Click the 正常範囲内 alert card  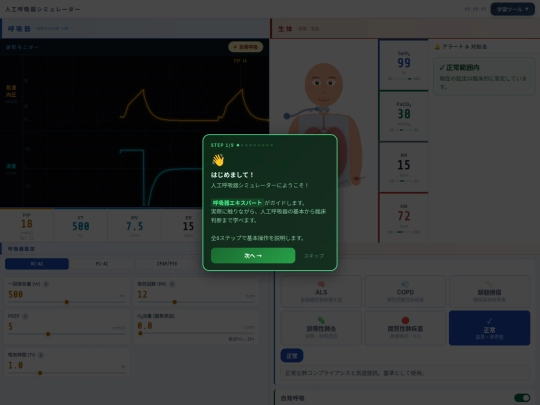point(484,76)
